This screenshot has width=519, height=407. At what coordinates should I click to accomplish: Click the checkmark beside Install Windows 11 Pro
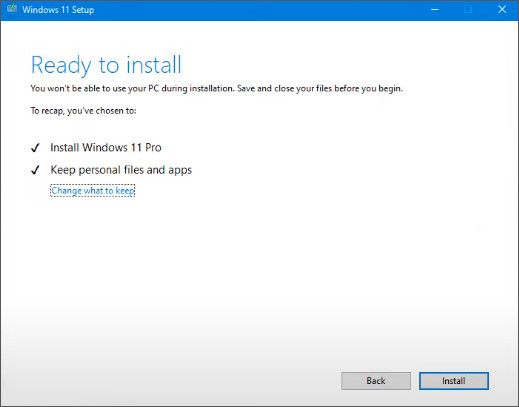click(35, 148)
